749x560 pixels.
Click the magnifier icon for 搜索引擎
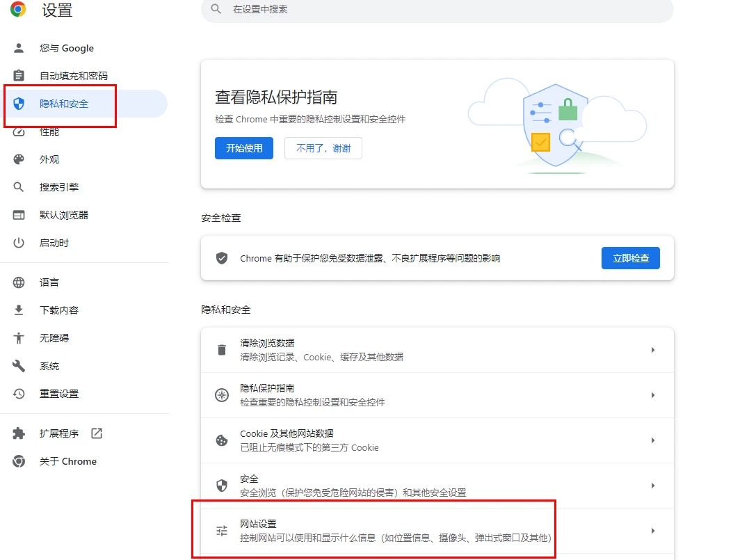[x=19, y=187]
